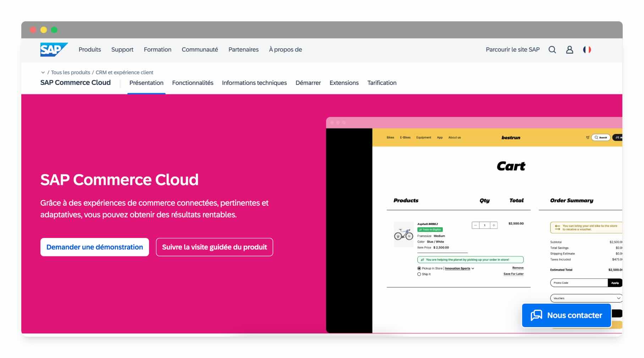Screen dimensions: 644x358
Task: Open the Communauté menu
Action: 200,50
